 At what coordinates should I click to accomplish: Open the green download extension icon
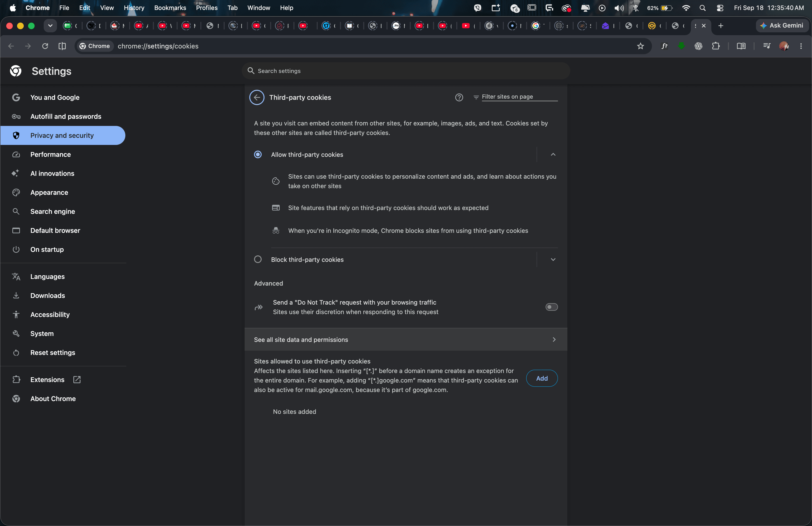click(681, 46)
